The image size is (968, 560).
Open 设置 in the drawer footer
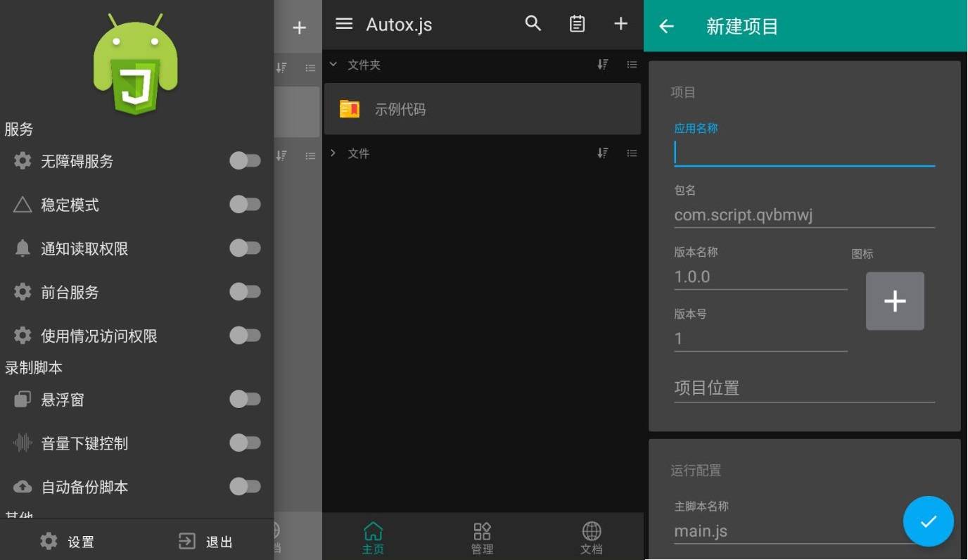pos(68,542)
